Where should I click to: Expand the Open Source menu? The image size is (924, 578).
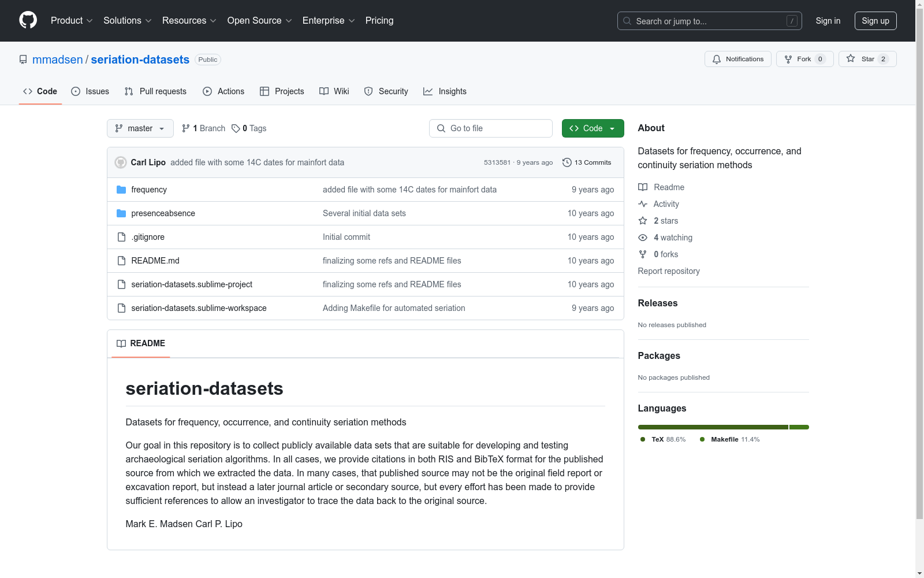(x=260, y=20)
